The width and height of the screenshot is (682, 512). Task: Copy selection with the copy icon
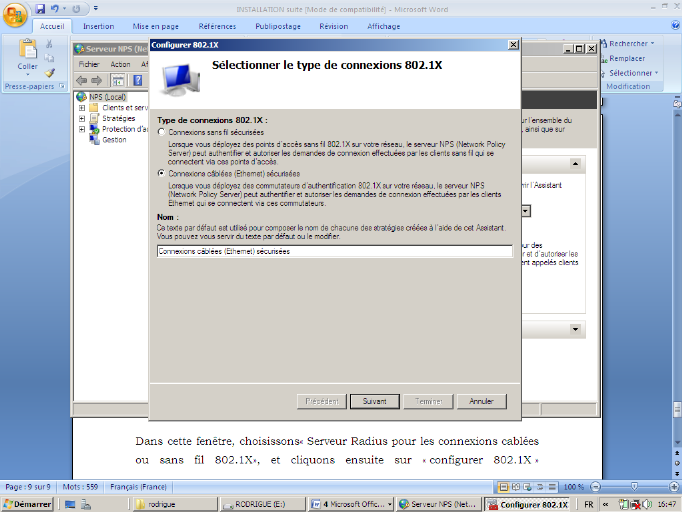tap(49, 58)
